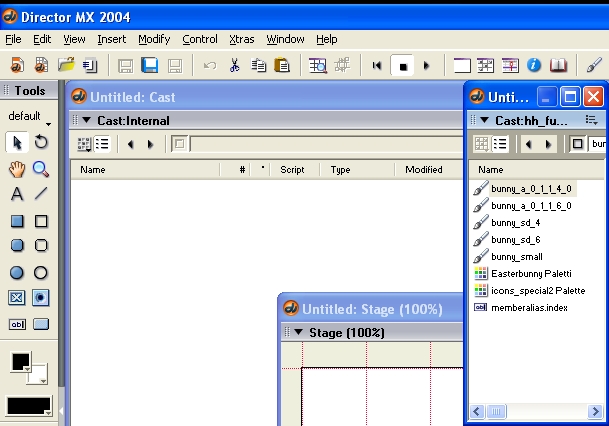The width and height of the screenshot is (609, 426).
Task: Click the Copy toolbar icon
Action: click(258, 65)
